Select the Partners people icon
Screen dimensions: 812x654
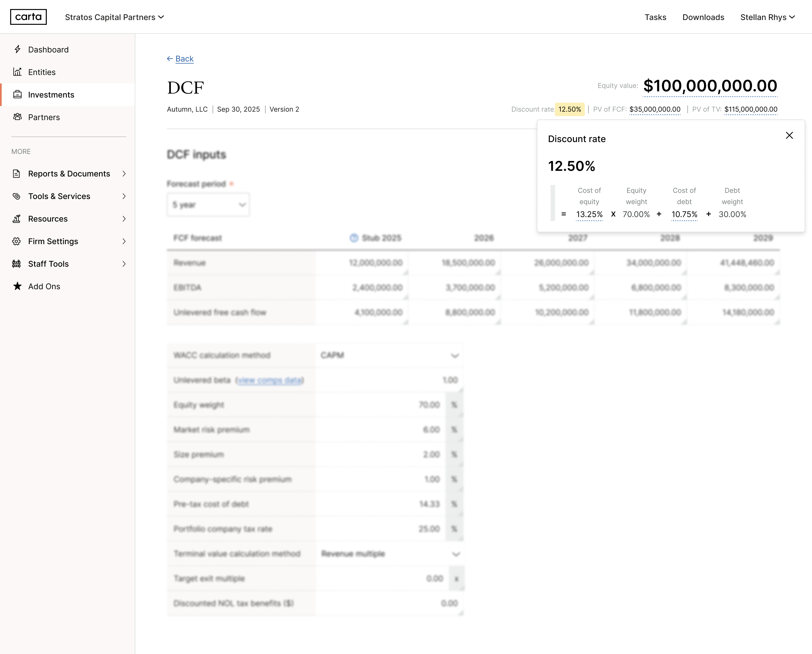pyautogui.click(x=17, y=117)
